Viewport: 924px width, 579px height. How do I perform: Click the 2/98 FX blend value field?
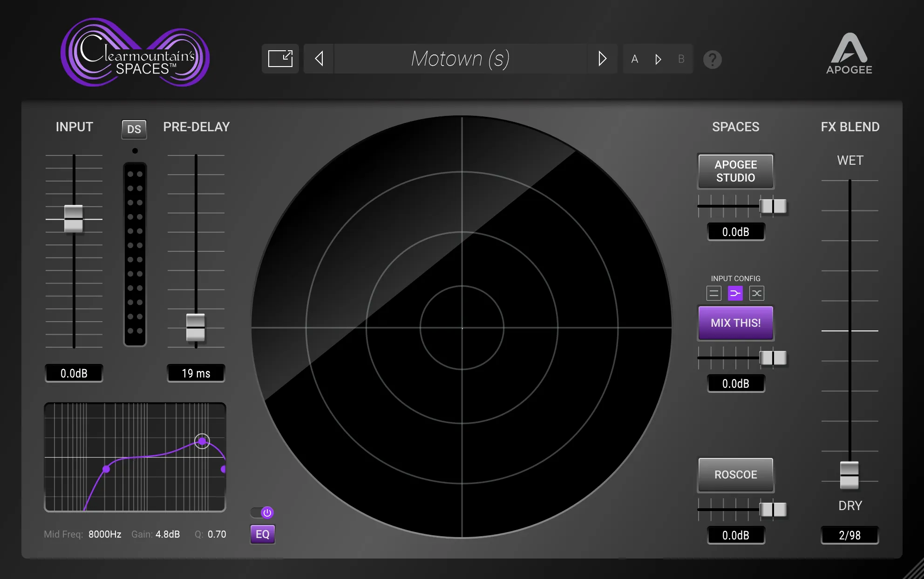(x=850, y=535)
